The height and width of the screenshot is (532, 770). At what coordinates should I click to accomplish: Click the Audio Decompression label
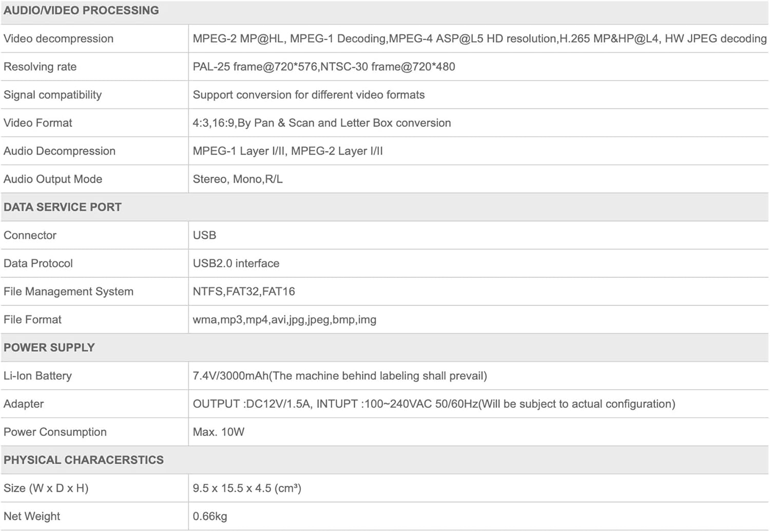pyautogui.click(x=60, y=151)
